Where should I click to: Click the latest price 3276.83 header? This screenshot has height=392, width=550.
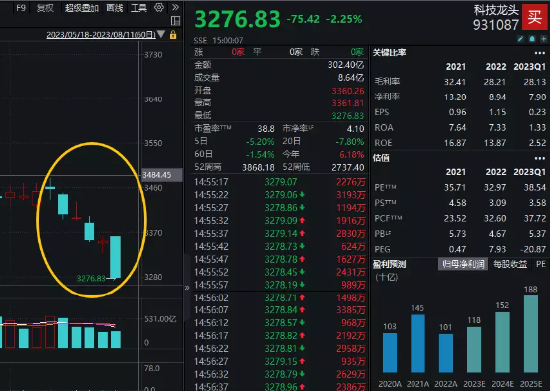[x=237, y=19]
